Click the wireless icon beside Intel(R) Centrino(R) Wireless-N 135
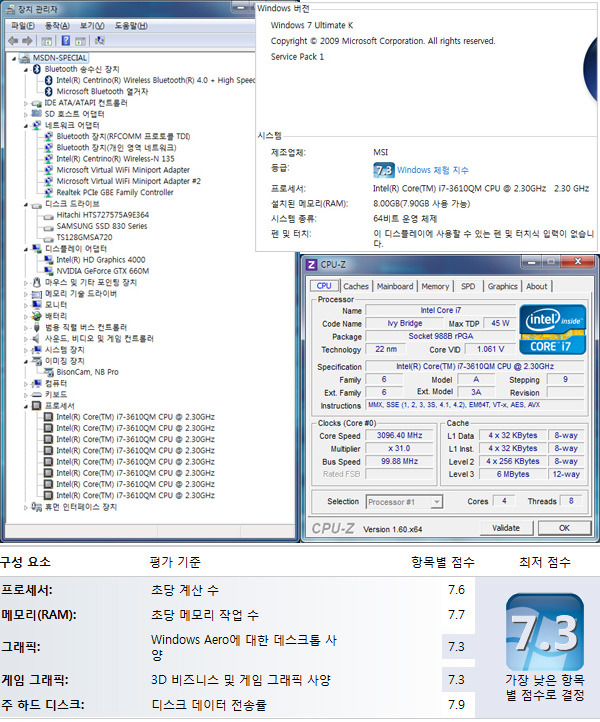 pyautogui.click(x=48, y=159)
